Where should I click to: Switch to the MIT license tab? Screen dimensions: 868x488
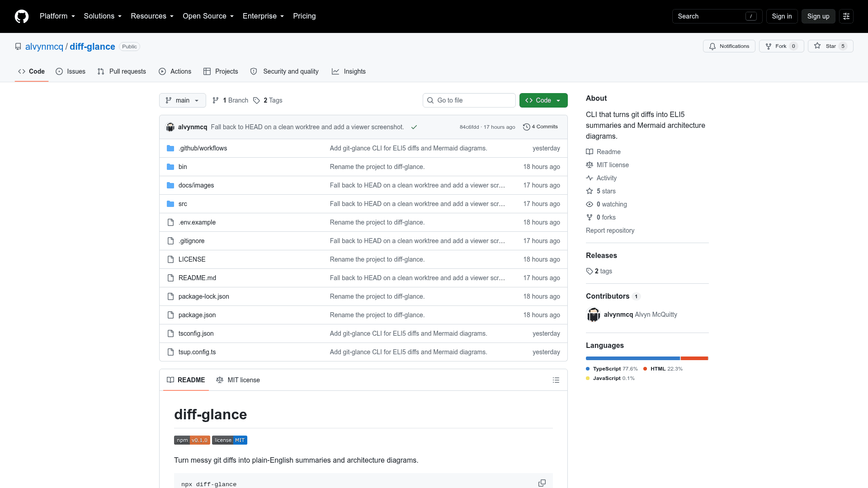click(238, 380)
